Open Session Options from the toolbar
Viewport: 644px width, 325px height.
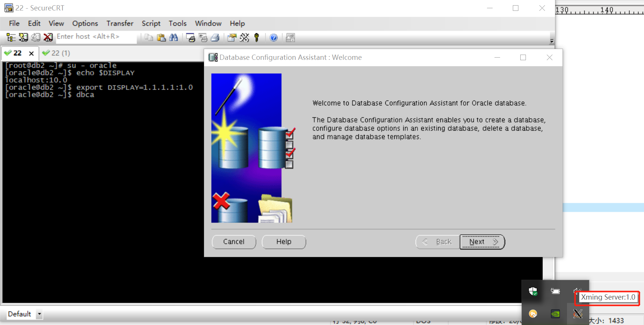tap(232, 37)
